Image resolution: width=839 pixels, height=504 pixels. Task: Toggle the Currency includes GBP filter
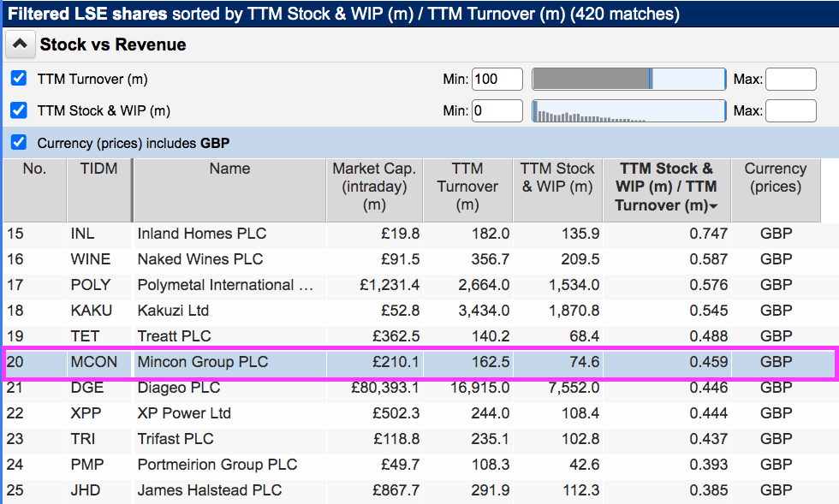19,142
